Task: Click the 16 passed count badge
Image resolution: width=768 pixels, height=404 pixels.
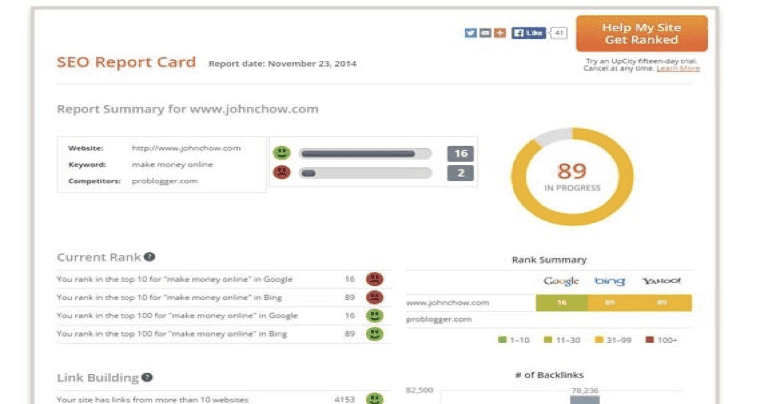Action: (460, 154)
